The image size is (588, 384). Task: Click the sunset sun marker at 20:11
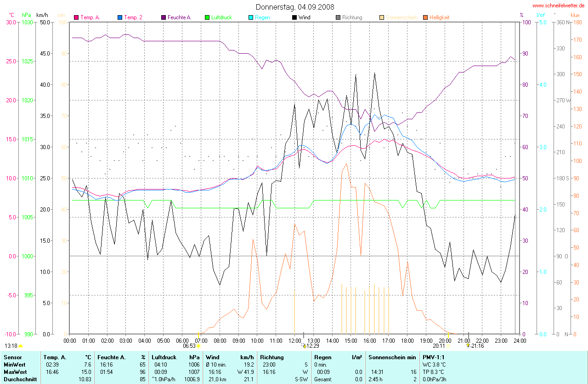(448, 345)
